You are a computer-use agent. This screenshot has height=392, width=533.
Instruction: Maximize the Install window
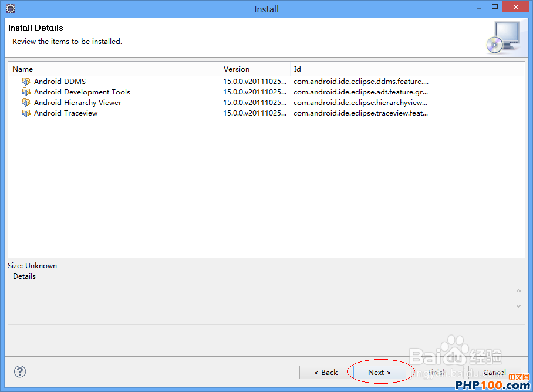pos(495,7)
